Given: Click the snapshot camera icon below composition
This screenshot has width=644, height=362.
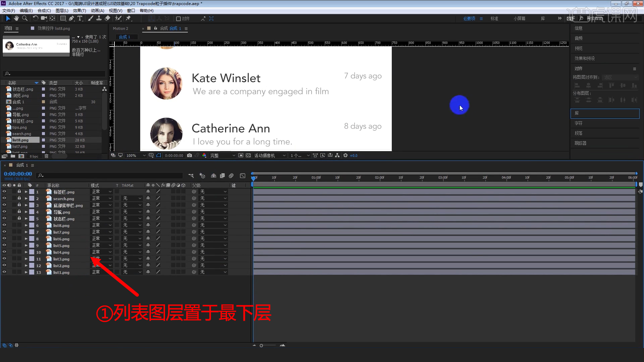Looking at the screenshot, I should (190, 155).
